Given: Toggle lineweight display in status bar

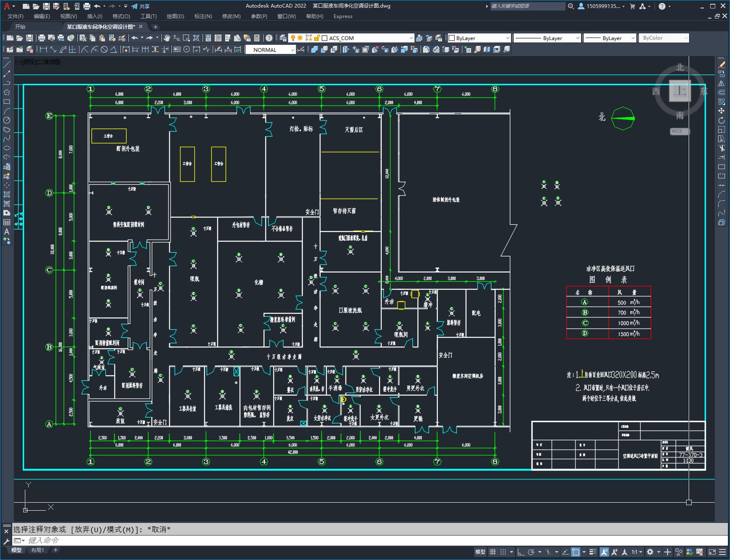Looking at the screenshot, I should [x=593, y=552].
